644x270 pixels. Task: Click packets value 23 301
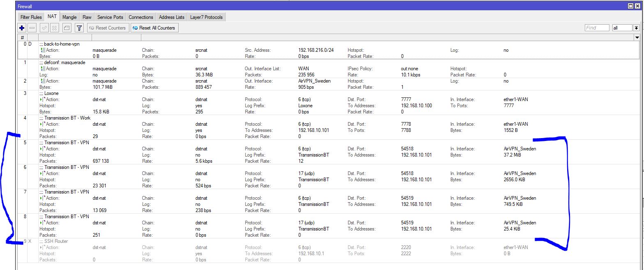pyautogui.click(x=99, y=186)
